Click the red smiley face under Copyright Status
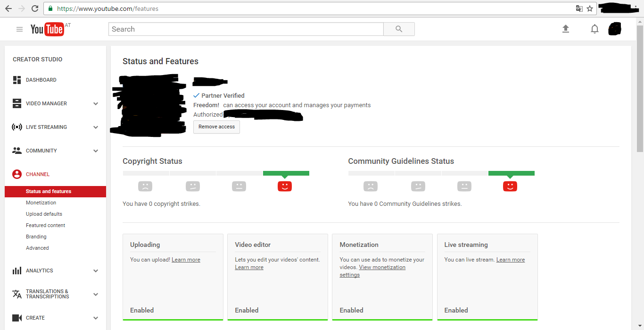The width and height of the screenshot is (644, 330). point(285,186)
